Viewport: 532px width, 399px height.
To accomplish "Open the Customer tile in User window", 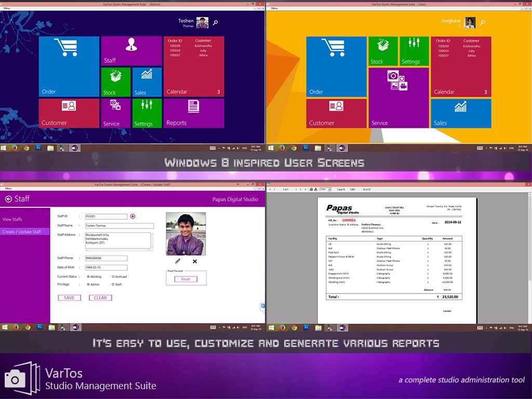I will 336,113.
